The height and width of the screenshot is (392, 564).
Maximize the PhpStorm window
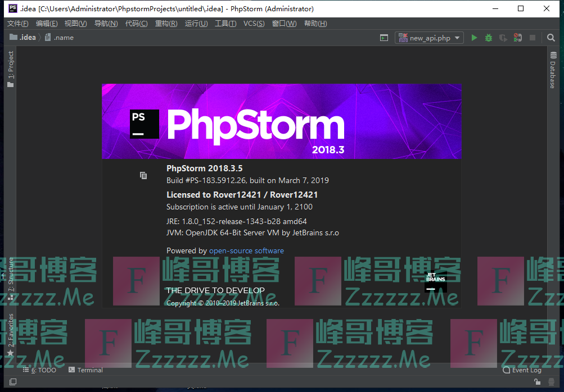point(521,8)
